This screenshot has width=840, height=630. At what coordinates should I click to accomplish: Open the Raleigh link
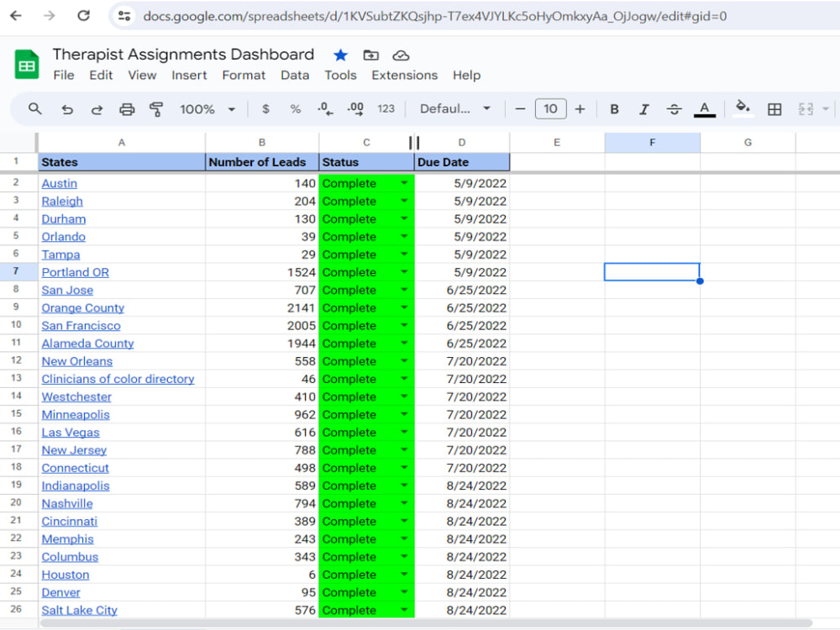62,202
